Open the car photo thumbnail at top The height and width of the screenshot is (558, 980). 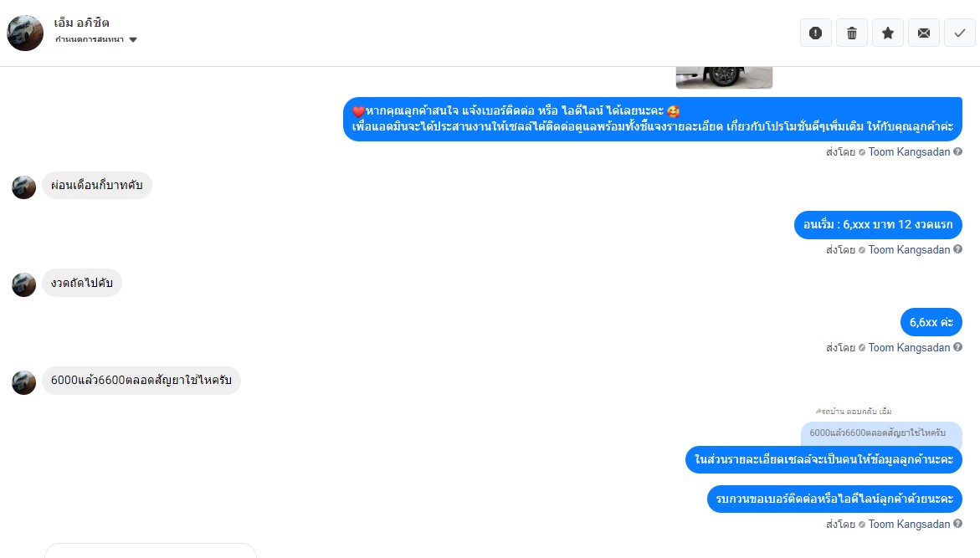pyautogui.click(x=724, y=78)
